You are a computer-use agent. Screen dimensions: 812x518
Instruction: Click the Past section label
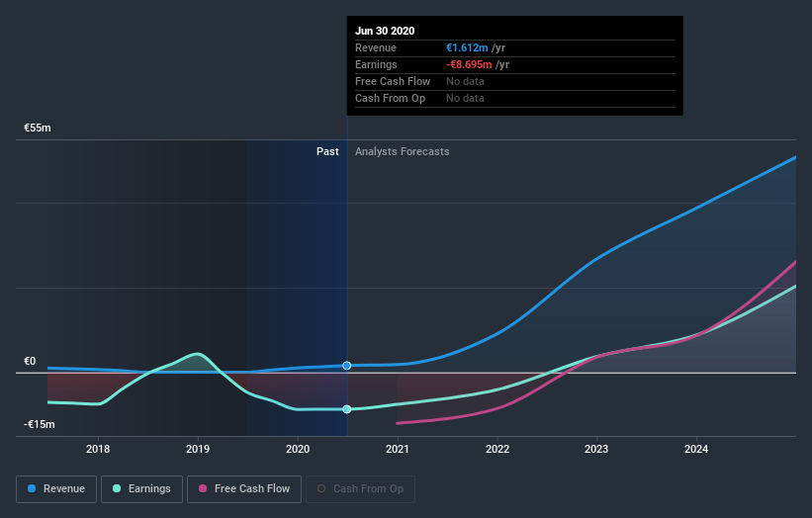[327, 151]
